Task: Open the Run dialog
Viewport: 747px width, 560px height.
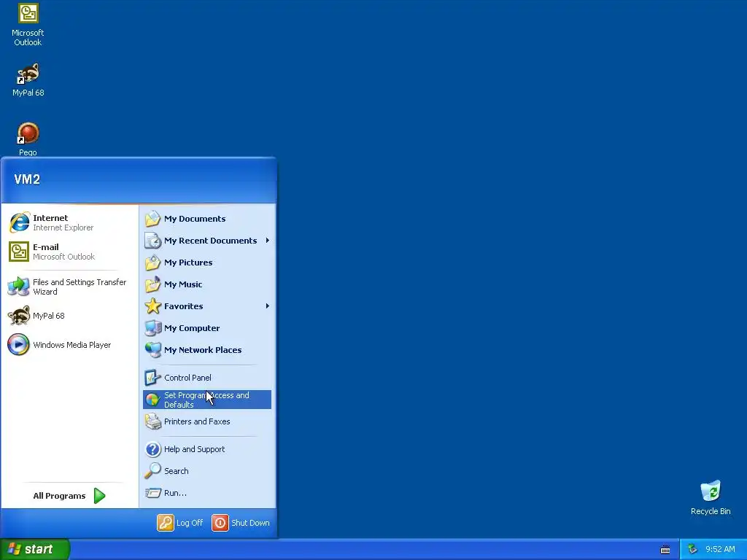Action: (207, 493)
